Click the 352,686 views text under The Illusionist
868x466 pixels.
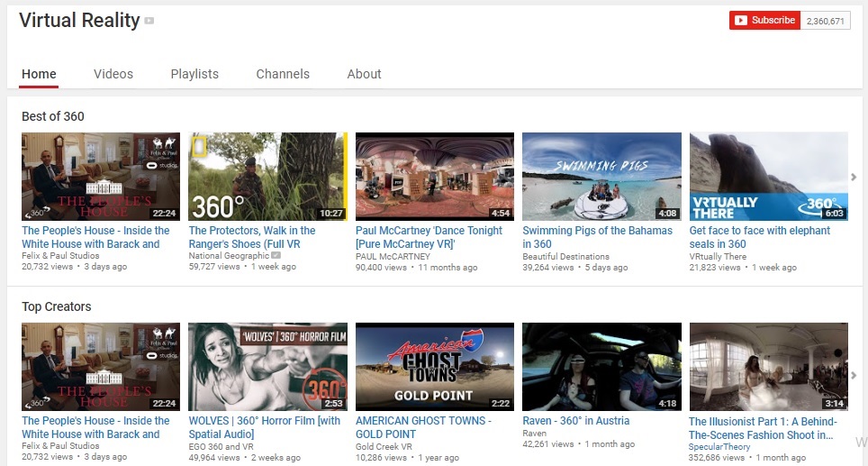click(717, 458)
